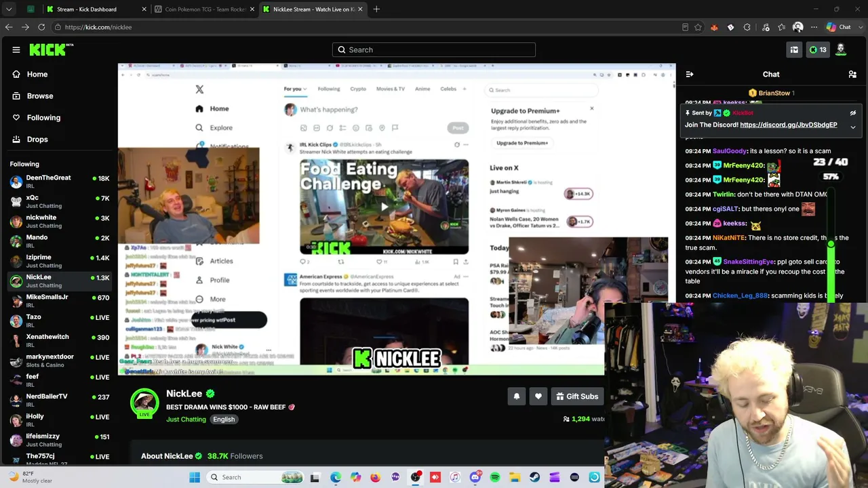Open a new browser tab
The image size is (868, 488).
click(376, 9)
